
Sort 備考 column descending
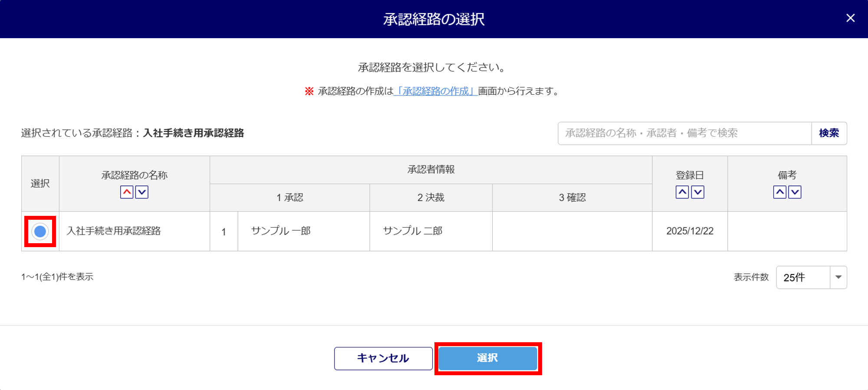pos(795,192)
